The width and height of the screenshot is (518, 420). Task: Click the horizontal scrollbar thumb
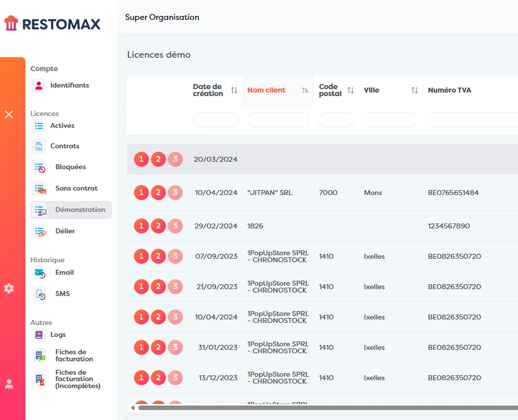click(328, 408)
